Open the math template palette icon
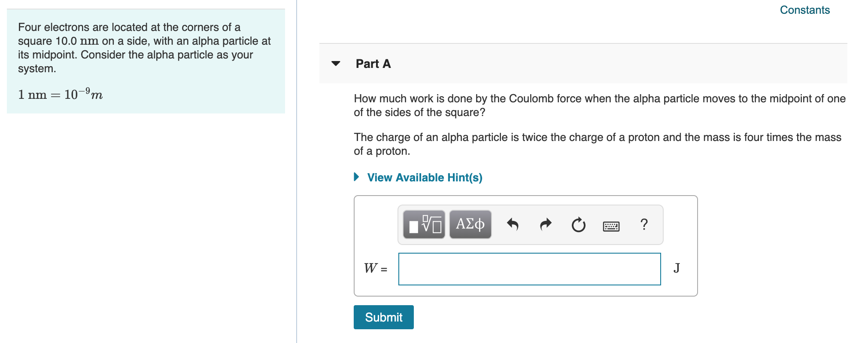Screen dimensions: 868x343 point(424,224)
